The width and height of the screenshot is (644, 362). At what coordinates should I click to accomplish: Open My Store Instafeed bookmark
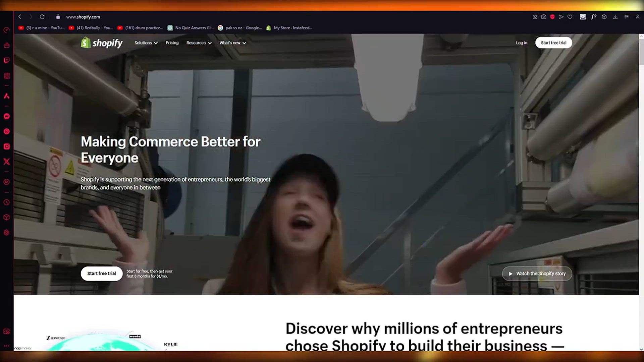(x=289, y=28)
